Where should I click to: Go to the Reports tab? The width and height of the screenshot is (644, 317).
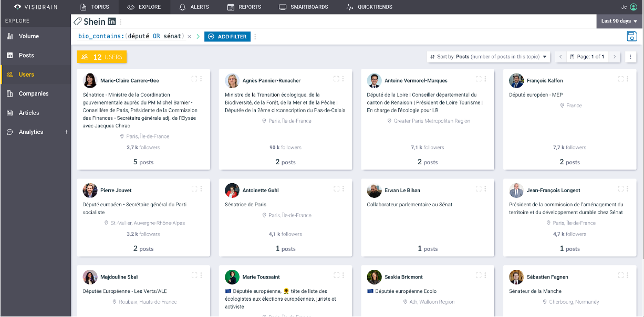(x=244, y=7)
